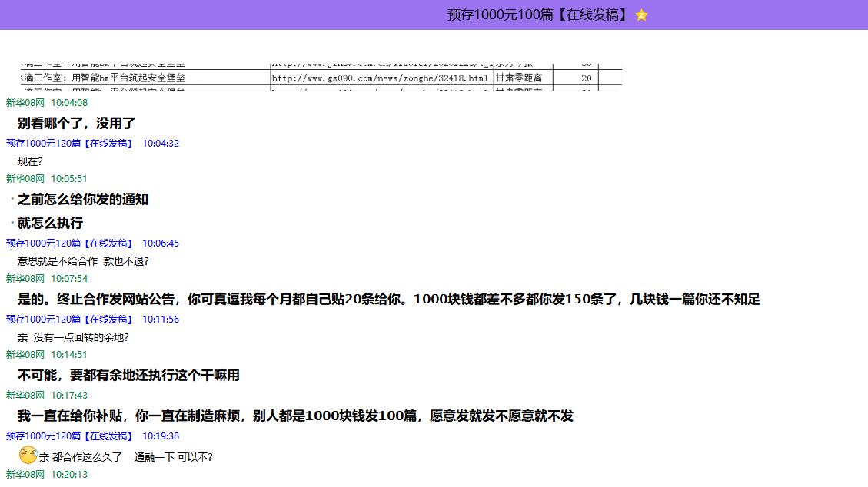Image resolution: width=868 pixels, height=487 pixels.
Task: Click the 10:11:56 timestamp
Action: click(x=161, y=320)
